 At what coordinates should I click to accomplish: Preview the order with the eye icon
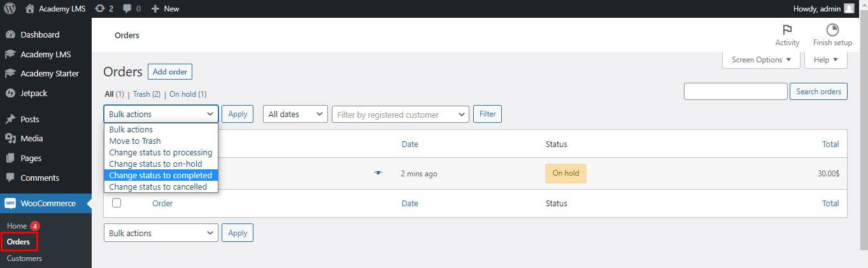coord(378,173)
